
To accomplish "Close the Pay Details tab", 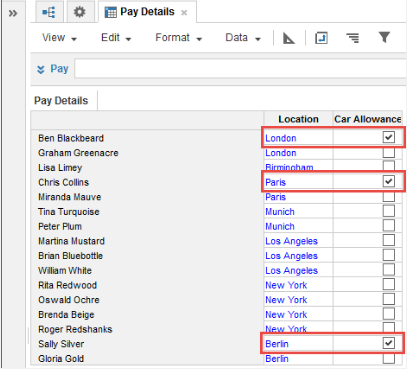I will point(184,13).
